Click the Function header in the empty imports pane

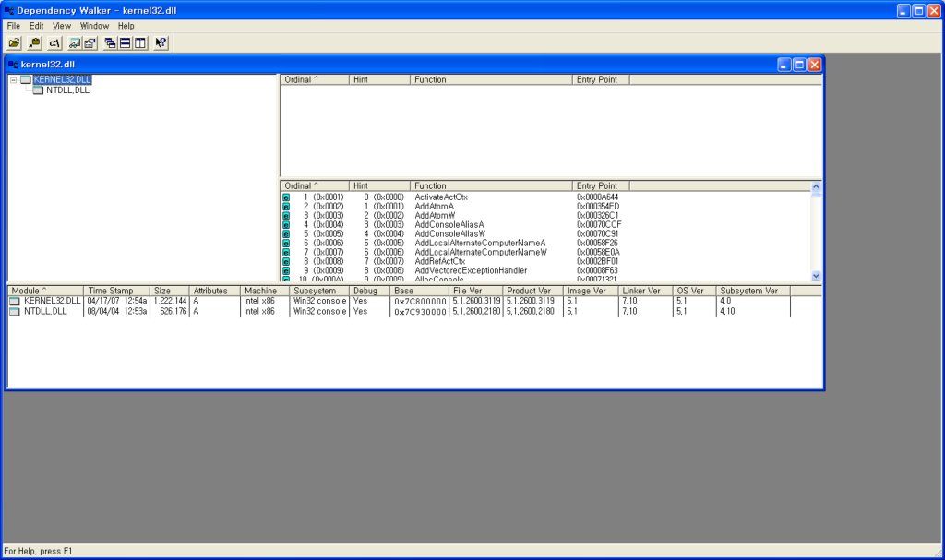coord(491,79)
